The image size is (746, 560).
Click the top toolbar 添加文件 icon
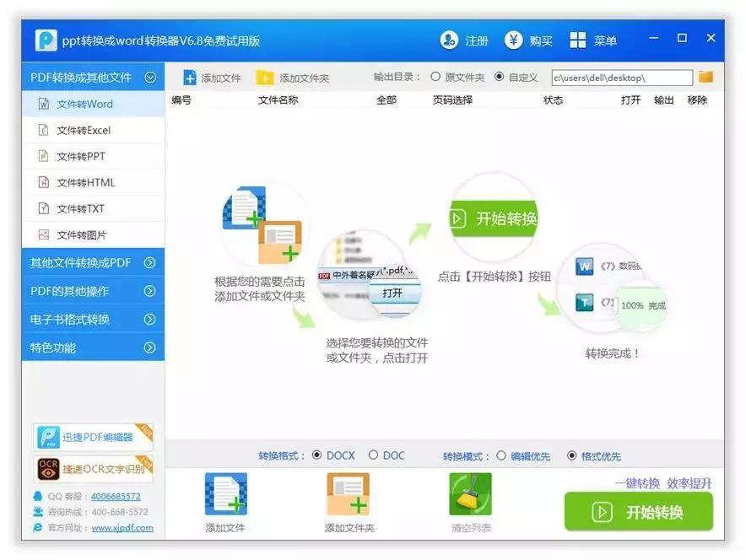(x=190, y=78)
